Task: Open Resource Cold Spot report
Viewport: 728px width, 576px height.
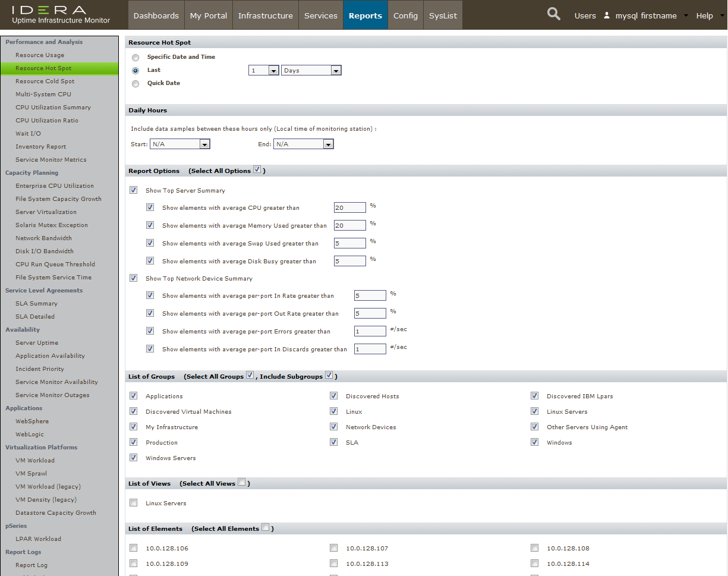Action: pos(45,81)
